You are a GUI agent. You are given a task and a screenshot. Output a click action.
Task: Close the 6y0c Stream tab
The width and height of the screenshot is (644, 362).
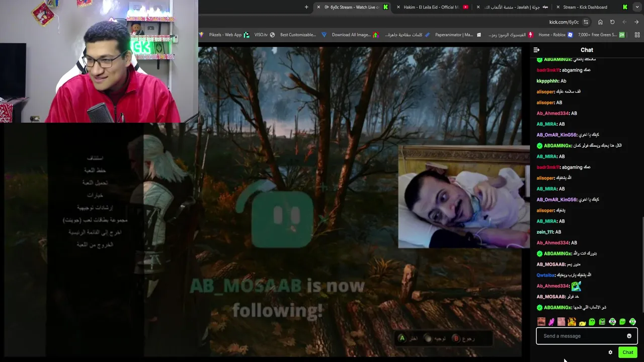(318, 7)
